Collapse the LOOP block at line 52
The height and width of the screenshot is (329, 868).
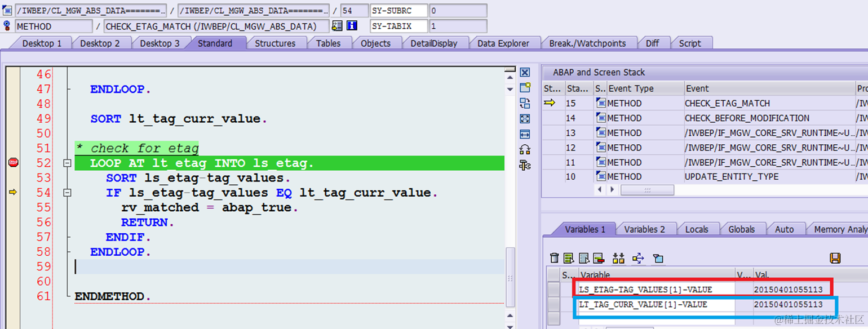[68, 163]
